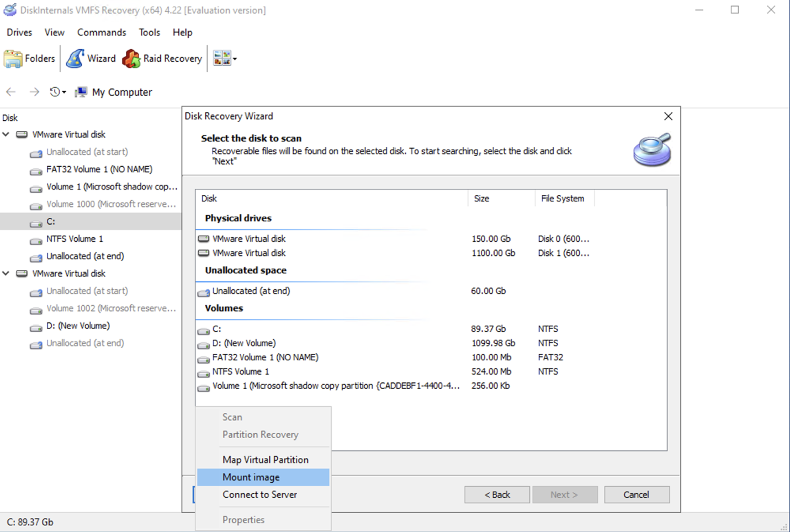790x532 pixels.
Task: Select NTFS Volume 1 in left tree
Action: tap(75, 239)
